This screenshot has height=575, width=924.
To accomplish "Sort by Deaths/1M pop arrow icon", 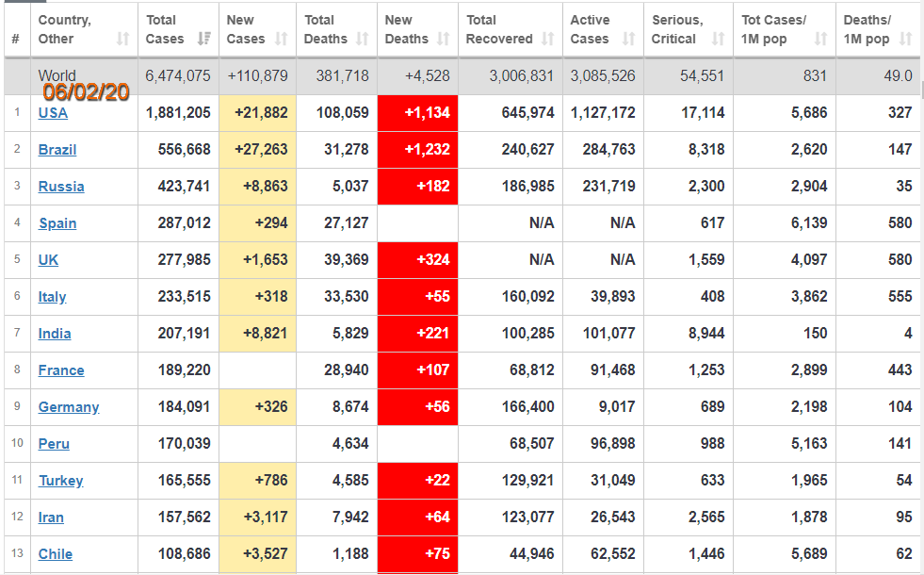I will pyautogui.click(x=905, y=40).
